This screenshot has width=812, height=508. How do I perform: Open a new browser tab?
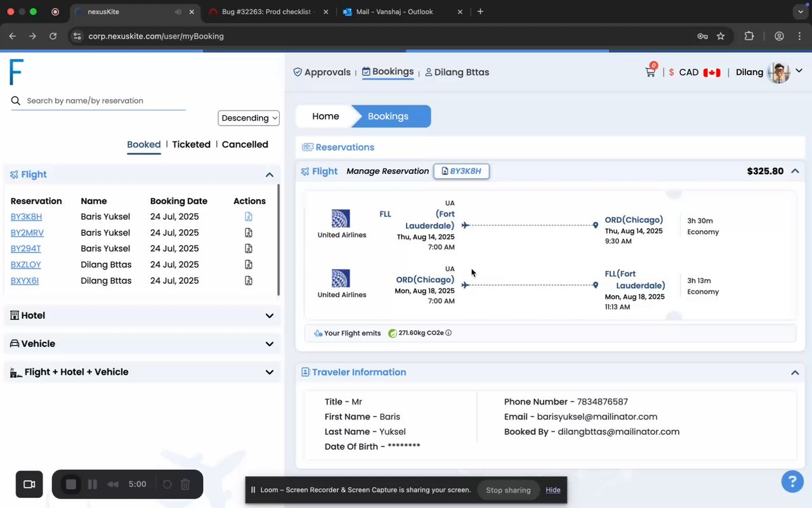pos(480,11)
